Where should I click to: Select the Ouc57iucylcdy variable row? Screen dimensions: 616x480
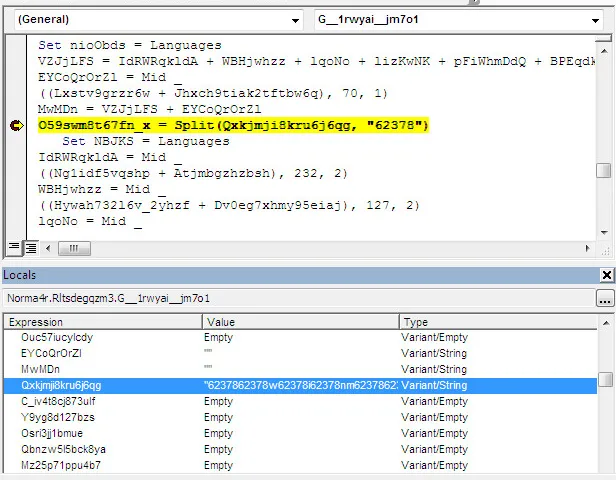[300, 337]
